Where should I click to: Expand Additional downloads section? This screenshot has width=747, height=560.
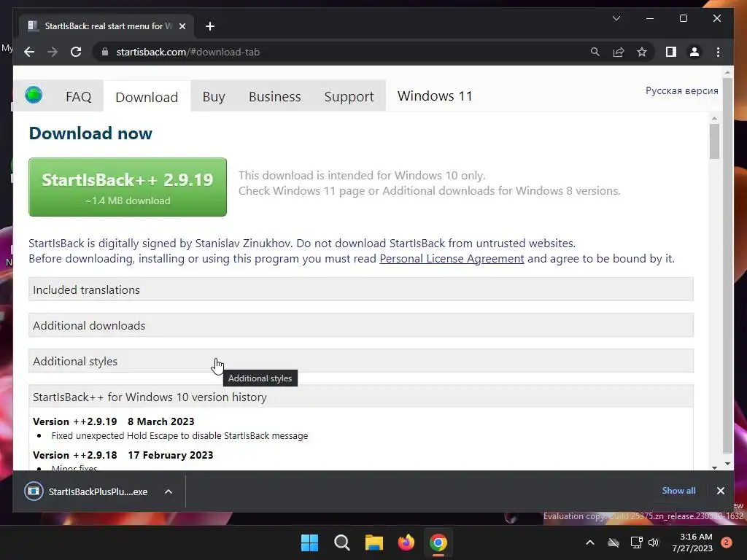tap(360, 325)
